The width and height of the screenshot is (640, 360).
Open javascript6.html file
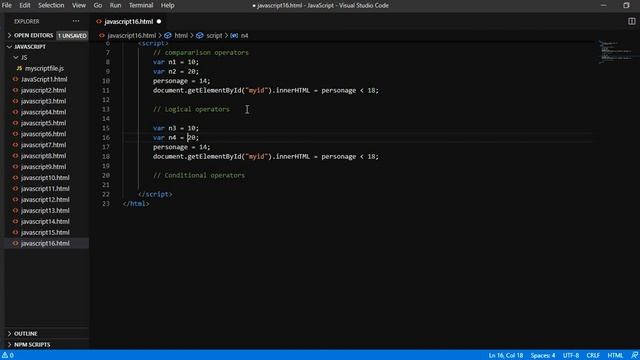pos(43,134)
